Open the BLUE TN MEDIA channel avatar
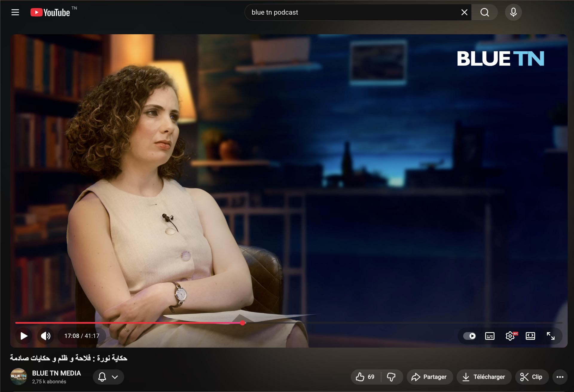The width and height of the screenshot is (574, 392). [19, 376]
